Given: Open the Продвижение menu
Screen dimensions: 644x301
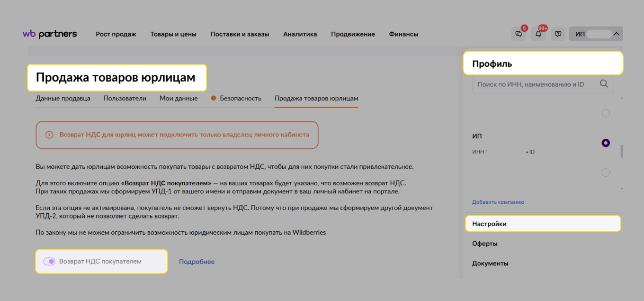Looking at the screenshot, I should pos(353,34).
